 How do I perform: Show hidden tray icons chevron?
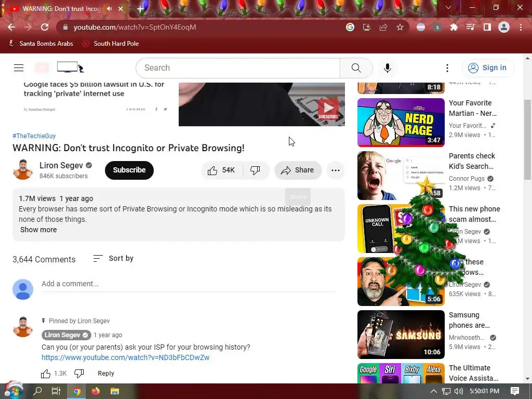coord(434,391)
